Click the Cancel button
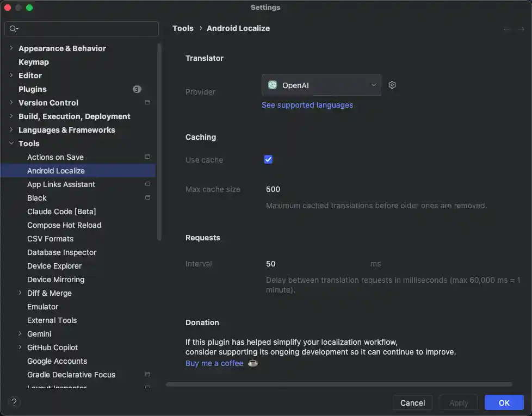The height and width of the screenshot is (416, 532). point(412,402)
